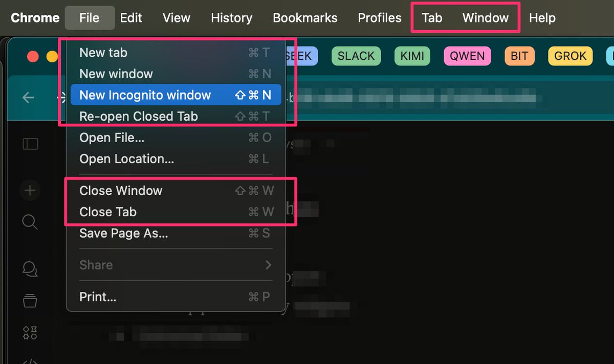The height and width of the screenshot is (364, 614).
Task: Choose Print… from File menu
Action: [x=176, y=297]
